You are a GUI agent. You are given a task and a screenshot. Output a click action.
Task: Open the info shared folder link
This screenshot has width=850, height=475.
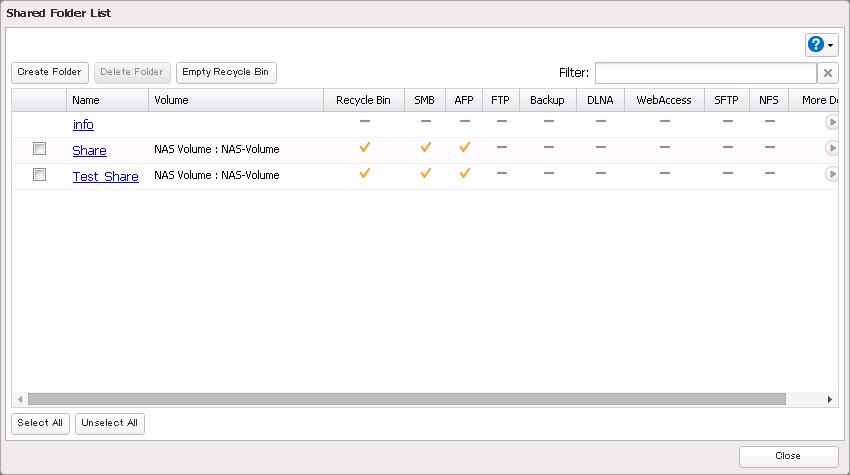83,125
